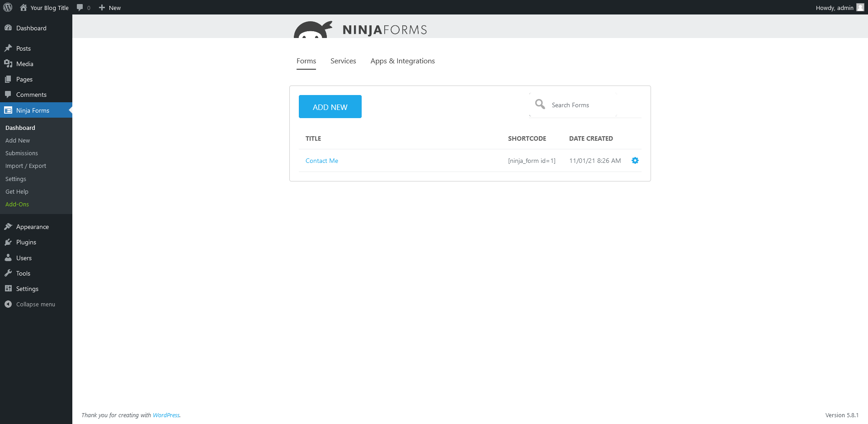Open the comments bubble icon in admin bar

(x=80, y=7)
